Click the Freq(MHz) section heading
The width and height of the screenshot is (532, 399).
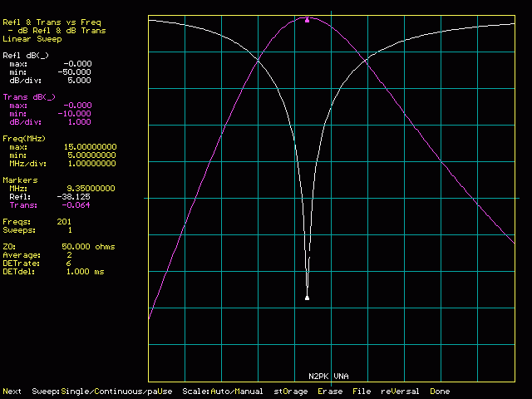pos(24,139)
